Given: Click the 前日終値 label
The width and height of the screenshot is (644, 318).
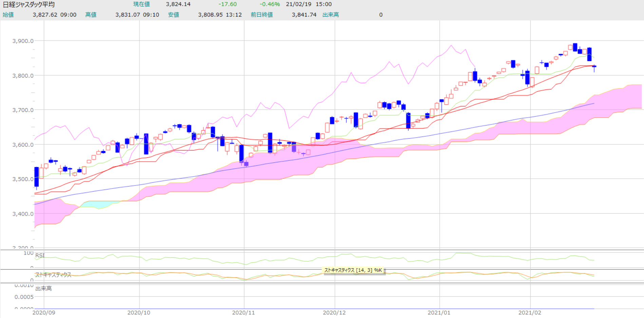Looking at the screenshot, I should click(x=262, y=15).
